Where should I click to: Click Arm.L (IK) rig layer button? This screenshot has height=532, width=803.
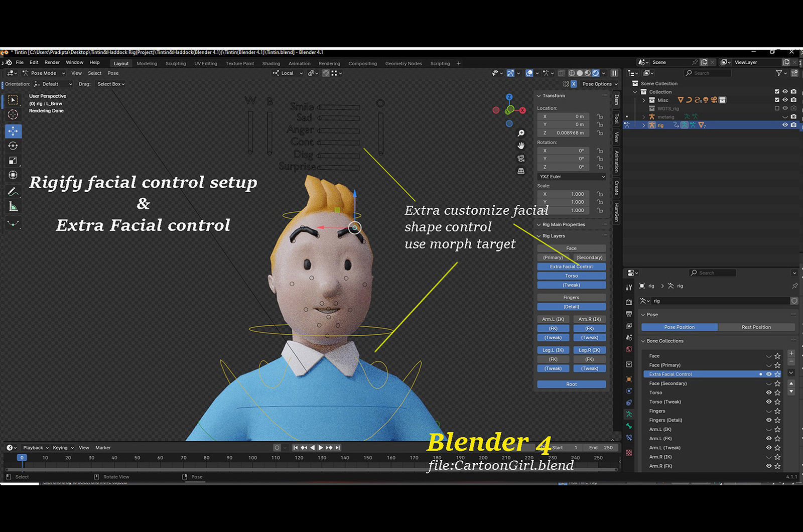pyautogui.click(x=553, y=319)
